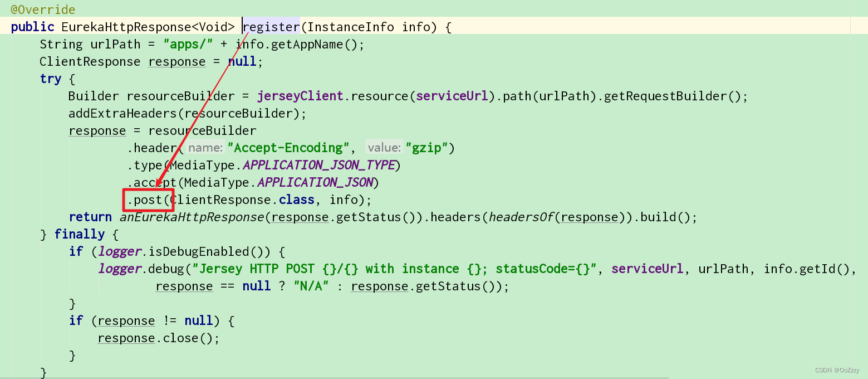Click the ClientResponse.class argument
Screen dimensions: 868x379
(242, 200)
